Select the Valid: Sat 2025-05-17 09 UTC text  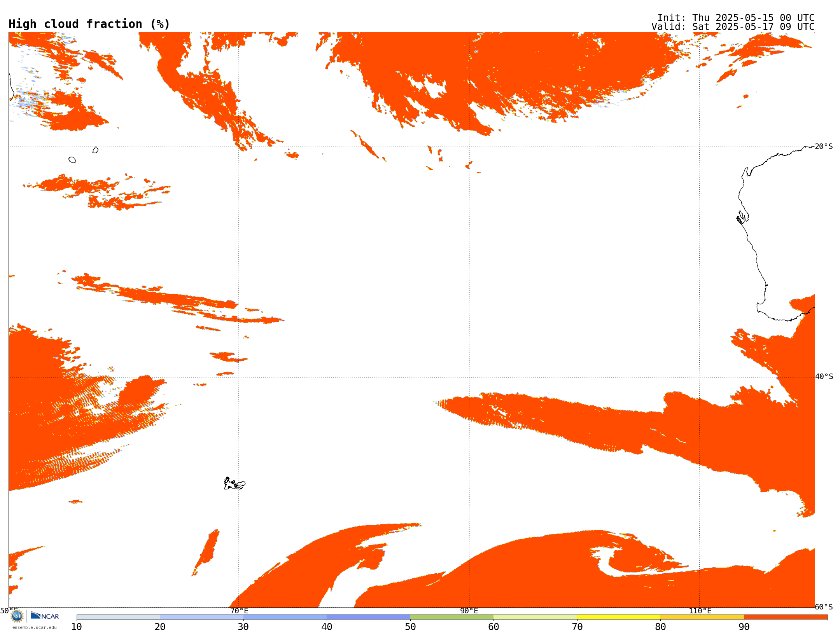[x=733, y=27]
